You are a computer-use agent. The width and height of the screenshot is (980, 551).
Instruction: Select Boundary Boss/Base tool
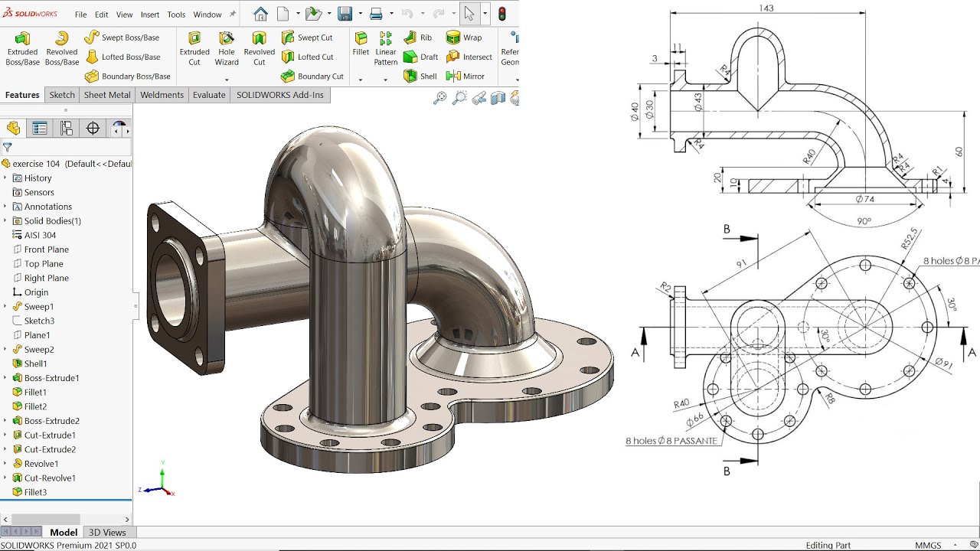pos(127,77)
